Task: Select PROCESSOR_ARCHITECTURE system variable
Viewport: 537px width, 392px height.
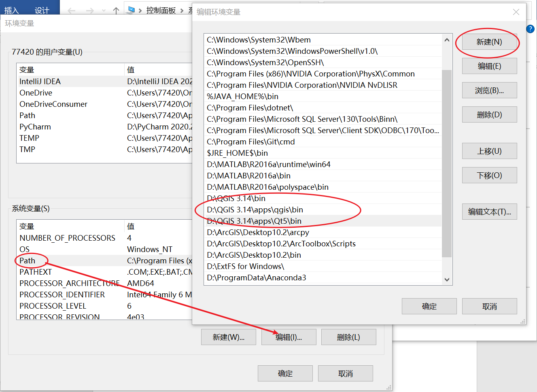Action: coord(104,283)
